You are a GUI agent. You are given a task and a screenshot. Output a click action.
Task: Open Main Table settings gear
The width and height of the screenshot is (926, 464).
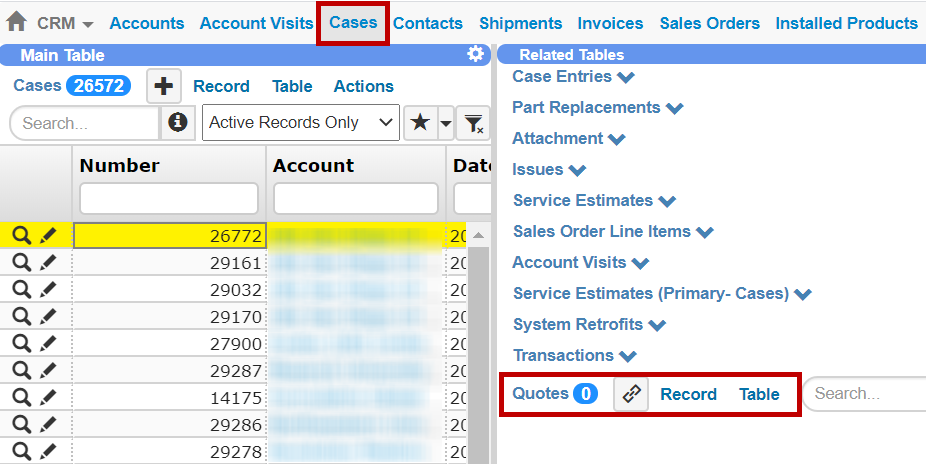[476, 55]
